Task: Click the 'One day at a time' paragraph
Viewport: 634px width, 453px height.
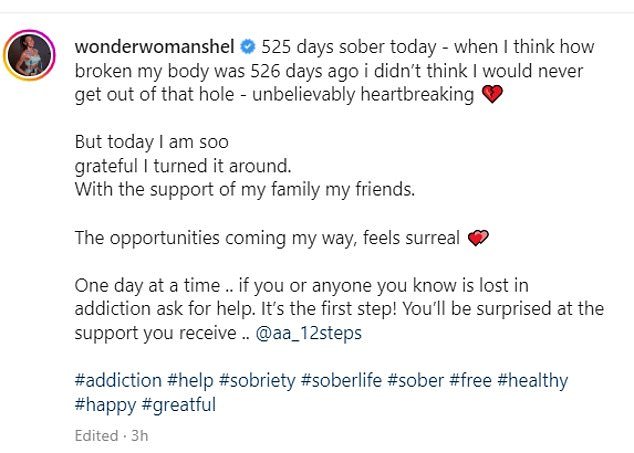Action: (x=340, y=309)
